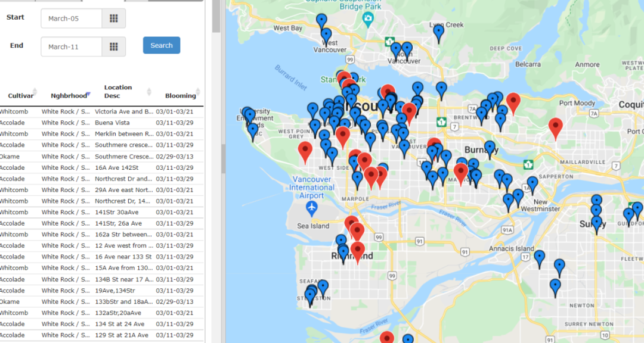Select the 19Ave,134Str row
The width and height of the screenshot is (644, 343).
coord(101,291)
